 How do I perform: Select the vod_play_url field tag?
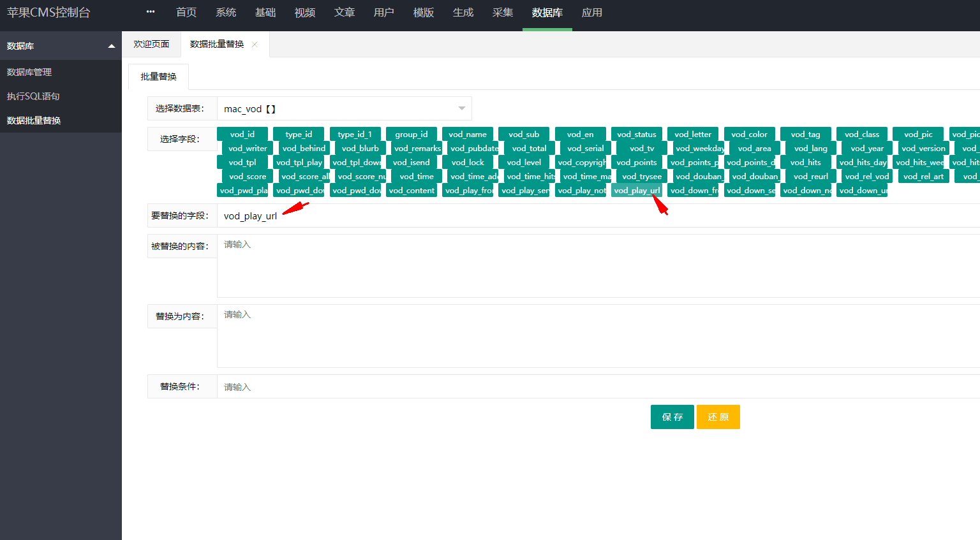636,191
